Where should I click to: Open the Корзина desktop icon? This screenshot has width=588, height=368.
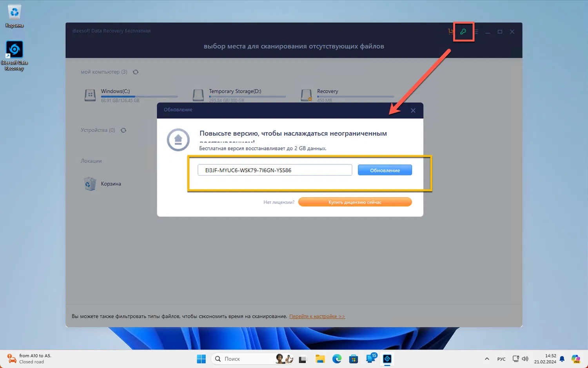(x=15, y=16)
